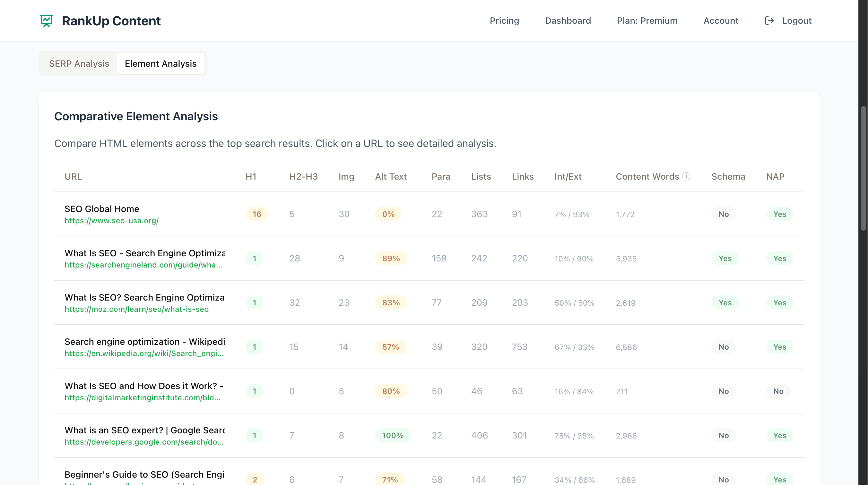868x485 pixels.
Task: Click Search engine optimization - Wikipedia title
Action: click(144, 342)
